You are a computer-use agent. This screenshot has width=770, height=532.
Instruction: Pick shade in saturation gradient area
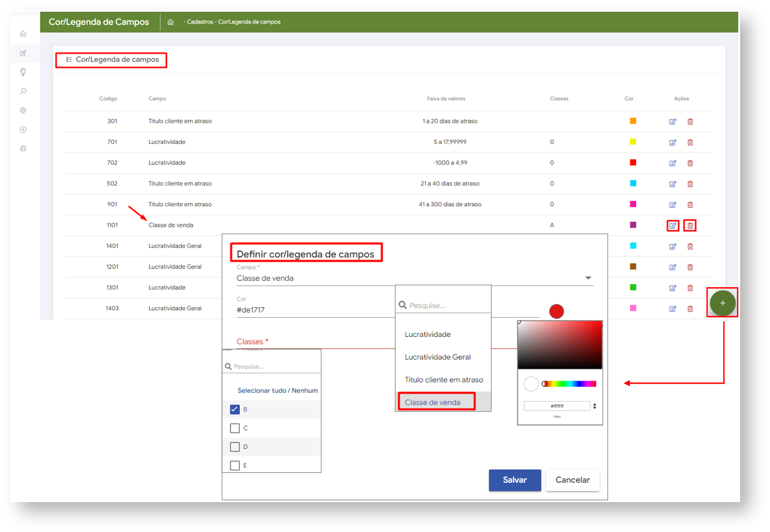point(560,345)
